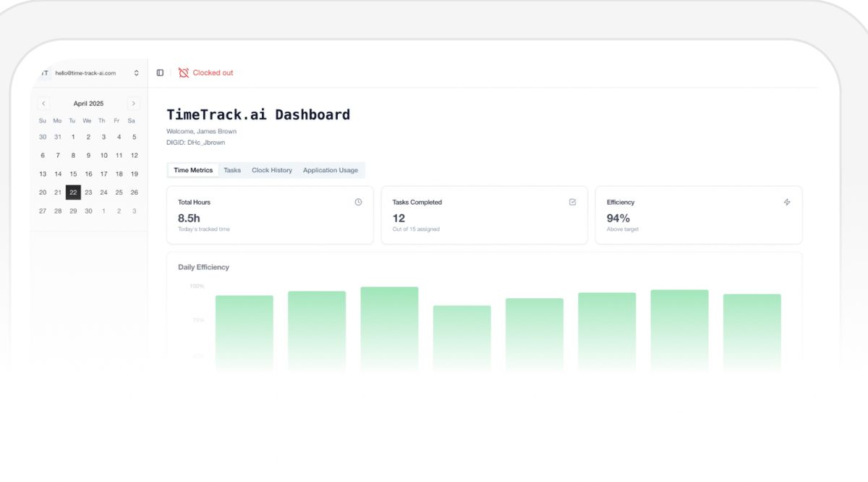
Task: Select April 22 in the calendar
Action: pyautogui.click(x=73, y=193)
